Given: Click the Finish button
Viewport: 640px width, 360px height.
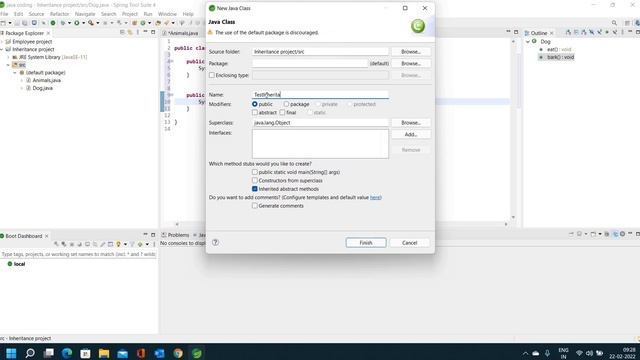Looking at the screenshot, I should point(366,242).
